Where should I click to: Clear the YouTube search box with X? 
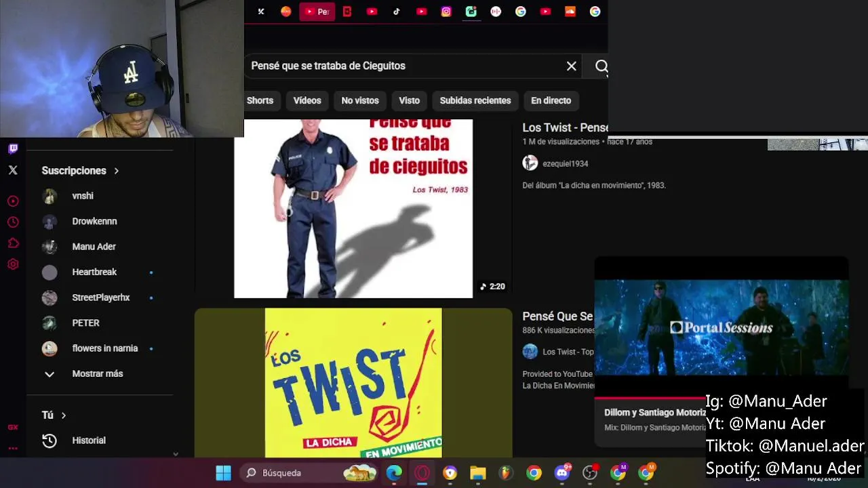[572, 66]
